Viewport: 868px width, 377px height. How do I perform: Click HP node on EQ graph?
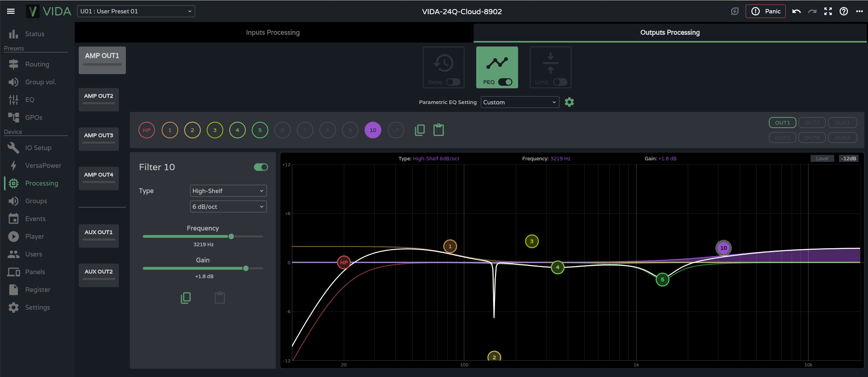[344, 262]
